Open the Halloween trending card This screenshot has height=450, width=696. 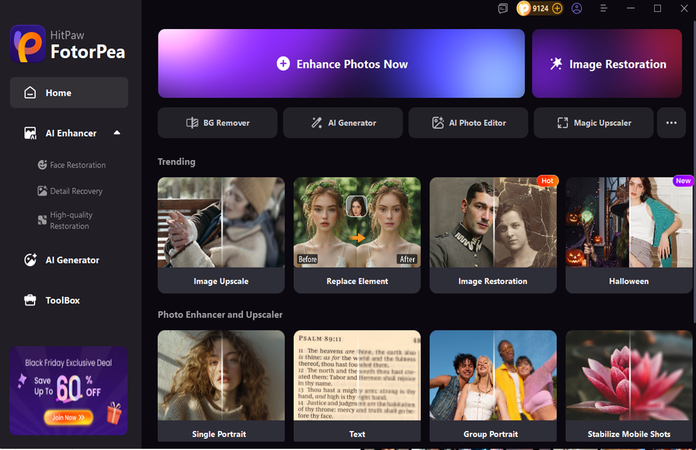point(629,235)
